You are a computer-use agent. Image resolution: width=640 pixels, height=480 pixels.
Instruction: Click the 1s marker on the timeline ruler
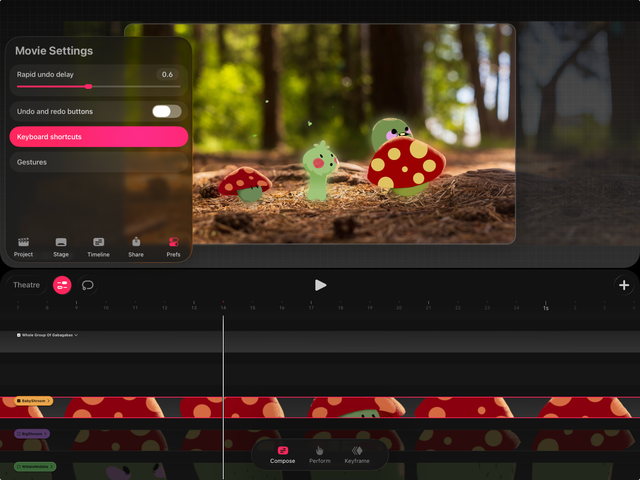click(546, 306)
